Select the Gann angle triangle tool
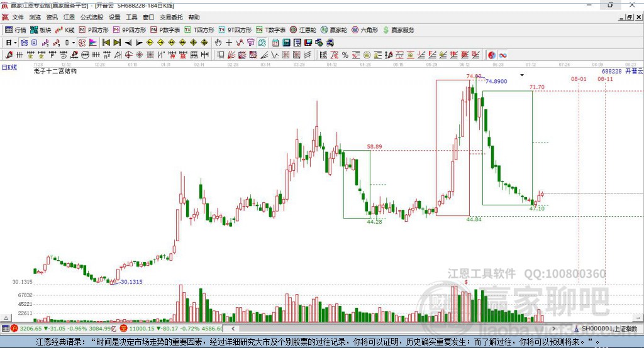The width and height of the screenshot is (644, 348). [x=118, y=55]
